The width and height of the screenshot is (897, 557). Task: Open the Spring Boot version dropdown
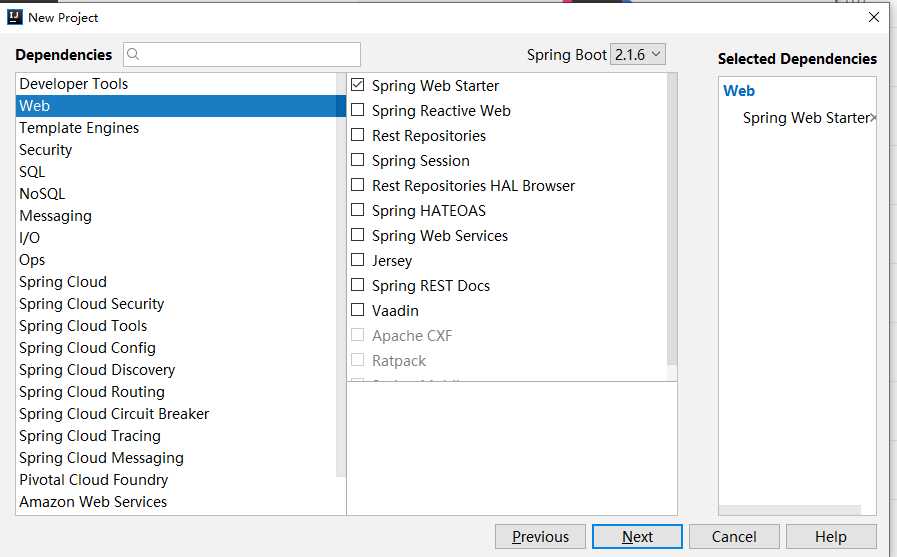pyautogui.click(x=637, y=54)
